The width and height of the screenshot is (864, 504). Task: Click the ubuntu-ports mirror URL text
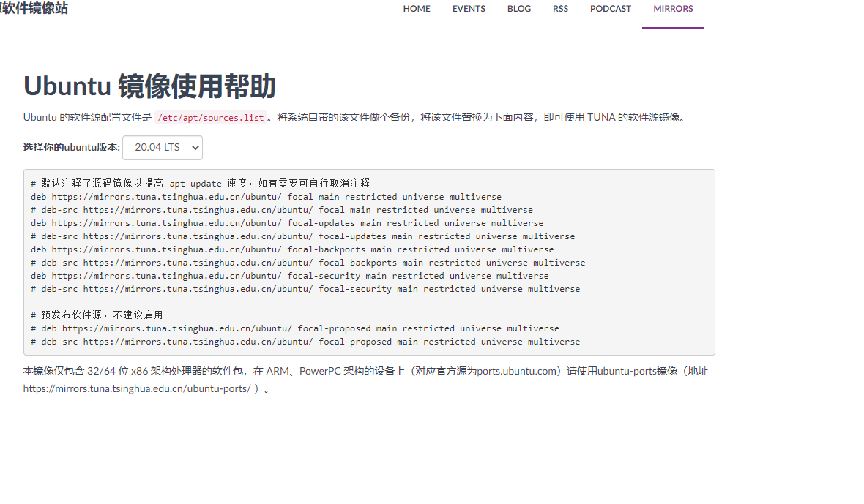(137, 389)
